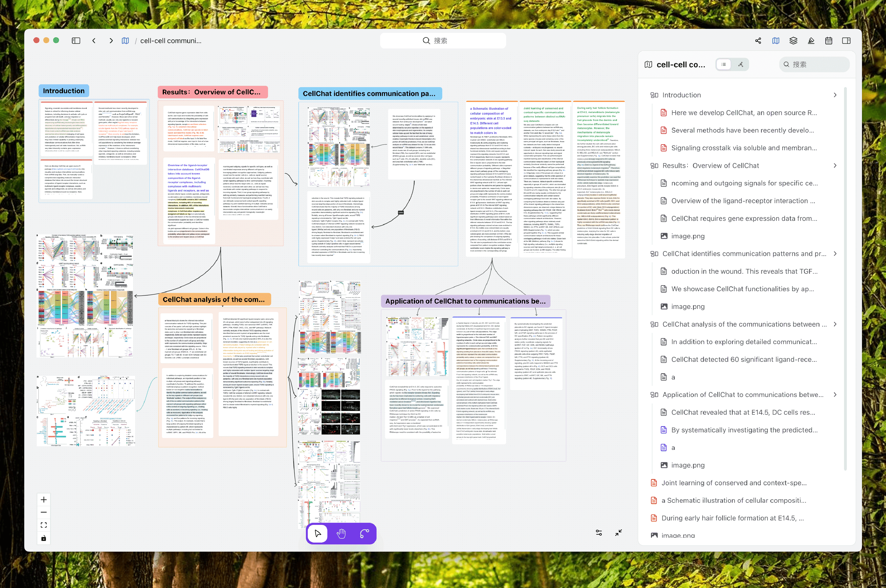Select the Layers icon in the top toolbar

click(x=793, y=41)
